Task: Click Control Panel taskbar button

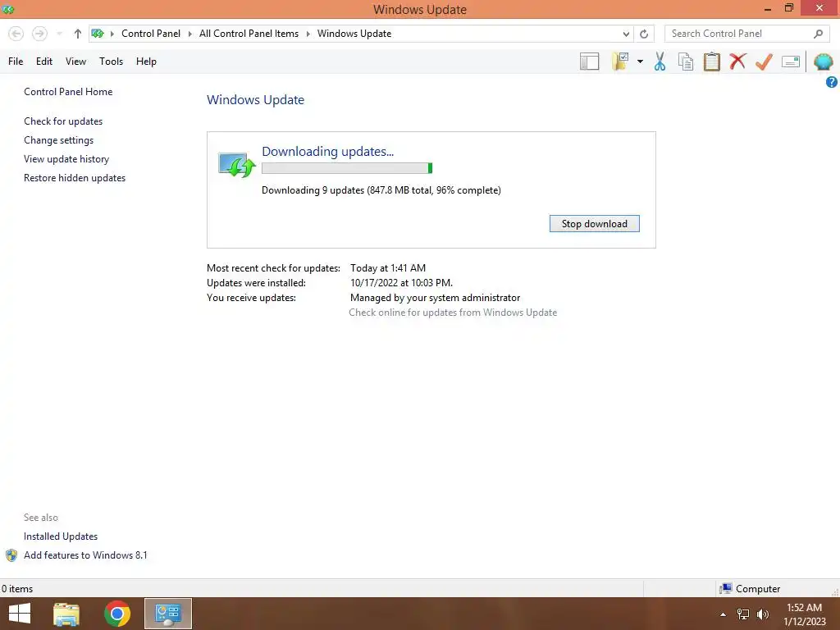Action: coord(167,614)
